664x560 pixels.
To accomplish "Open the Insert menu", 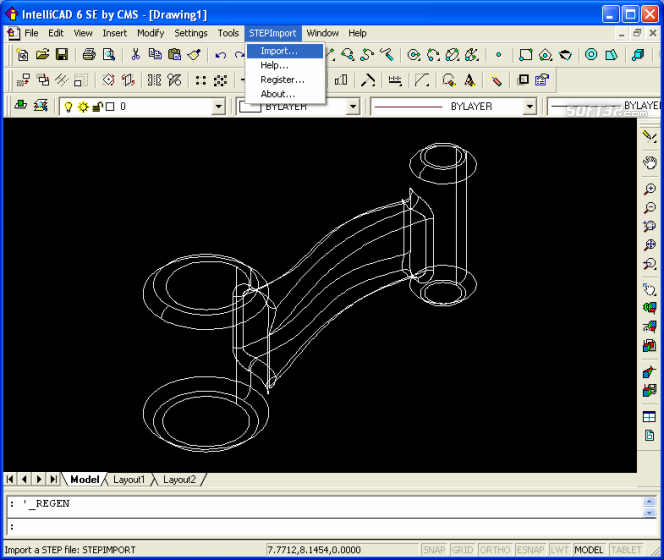I will pyautogui.click(x=114, y=33).
